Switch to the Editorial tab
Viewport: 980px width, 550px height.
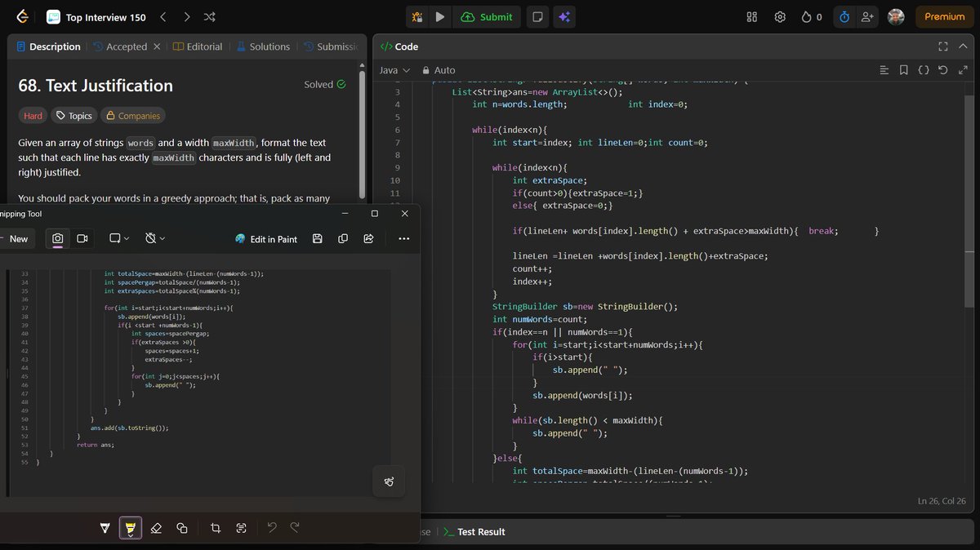tap(198, 47)
